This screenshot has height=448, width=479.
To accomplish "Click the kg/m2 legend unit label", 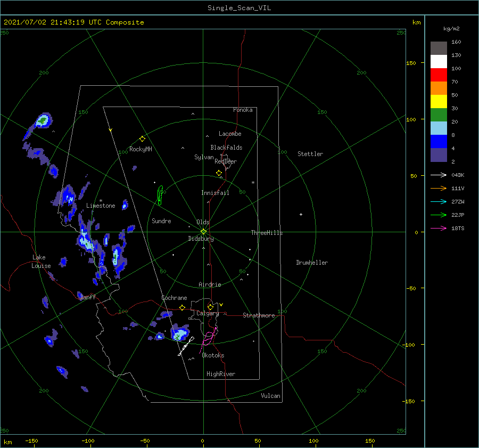I will click(451, 29).
